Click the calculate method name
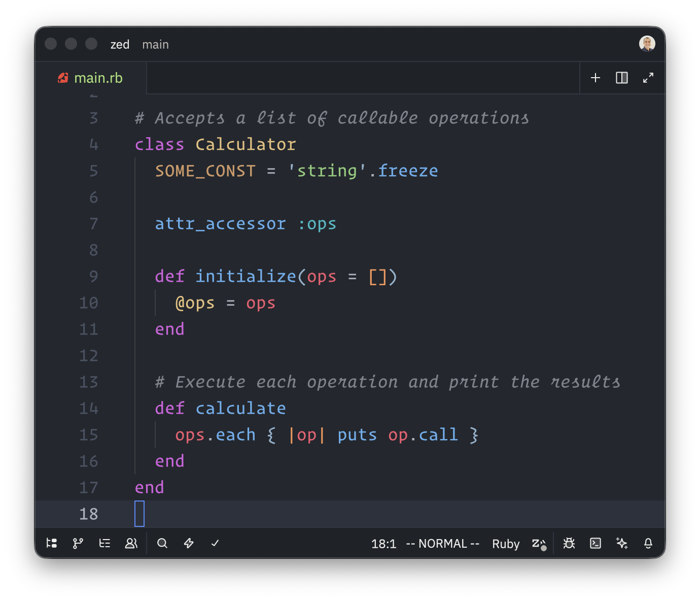 240,408
